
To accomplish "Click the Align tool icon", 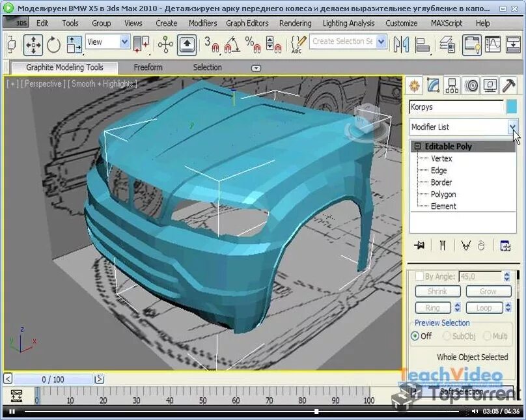I will [422, 45].
